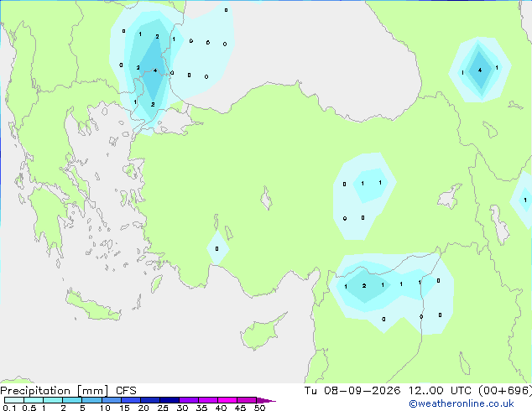Screen dimensions: 532x411
Task: Select the 0.1–0.5 mm legend swatch
Action: pyautogui.click(x=14, y=400)
